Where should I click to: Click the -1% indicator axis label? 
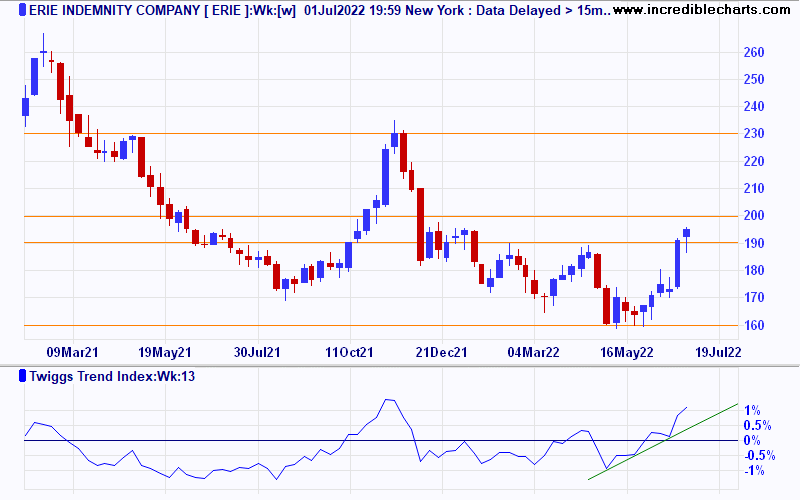pyautogui.click(x=754, y=470)
